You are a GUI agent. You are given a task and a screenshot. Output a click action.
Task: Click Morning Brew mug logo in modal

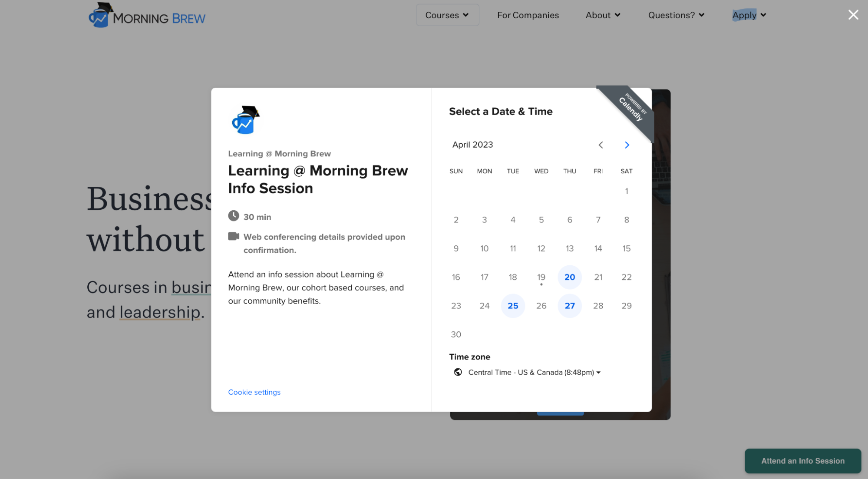pyautogui.click(x=245, y=120)
